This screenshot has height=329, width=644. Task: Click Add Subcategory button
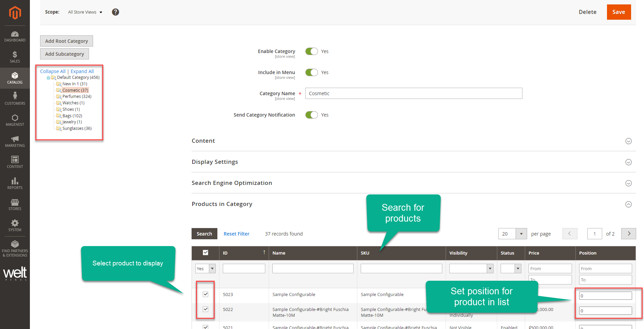point(65,54)
